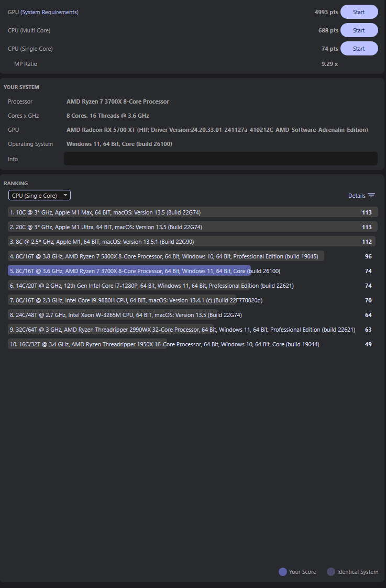Select the Intel Core i9-9880H ranking entry
Image resolution: width=386 pixels, height=588 pixels.
193,300
